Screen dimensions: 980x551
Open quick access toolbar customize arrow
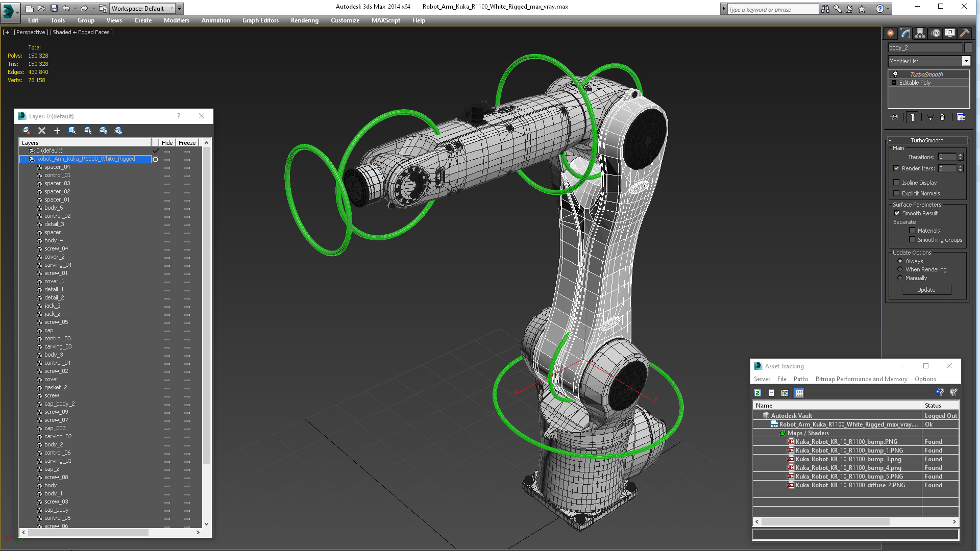[x=180, y=9]
